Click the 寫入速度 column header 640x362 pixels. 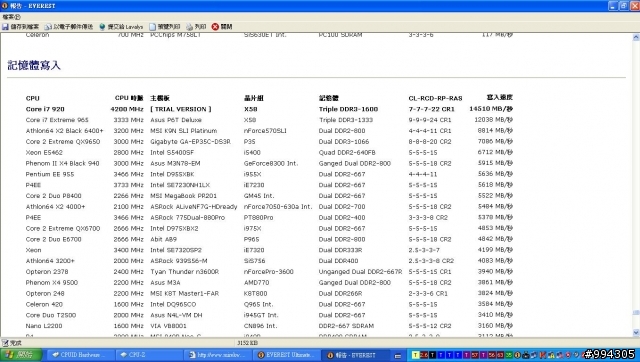(x=500, y=97)
